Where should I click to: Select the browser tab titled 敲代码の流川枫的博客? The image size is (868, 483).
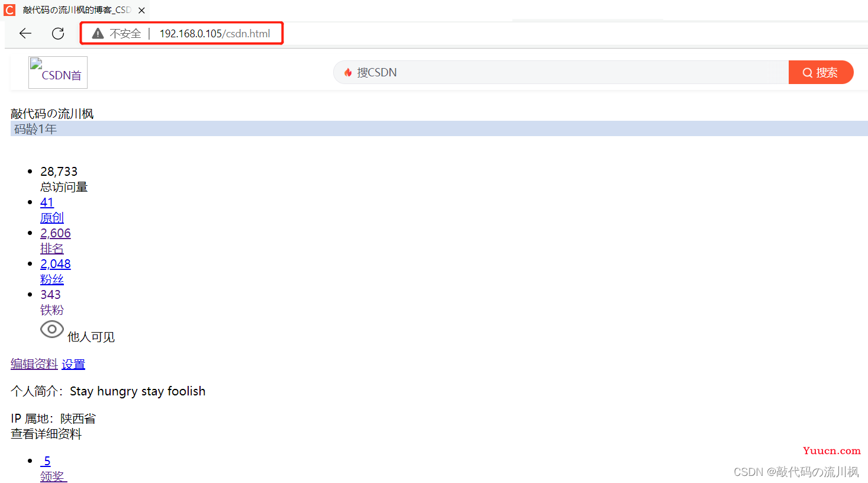point(76,10)
